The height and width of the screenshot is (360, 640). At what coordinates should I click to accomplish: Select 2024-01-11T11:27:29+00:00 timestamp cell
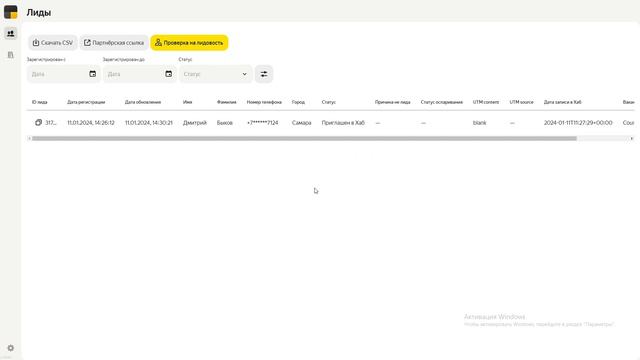pos(578,122)
